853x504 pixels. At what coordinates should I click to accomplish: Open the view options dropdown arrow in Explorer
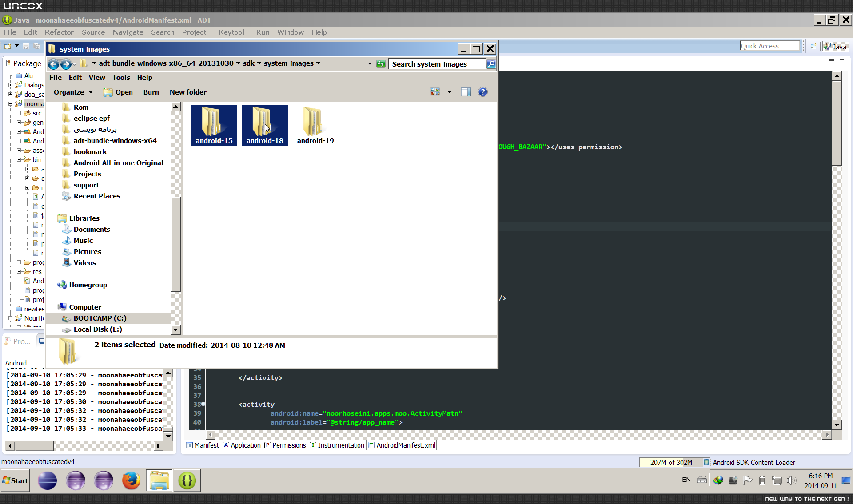coord(450,92)
